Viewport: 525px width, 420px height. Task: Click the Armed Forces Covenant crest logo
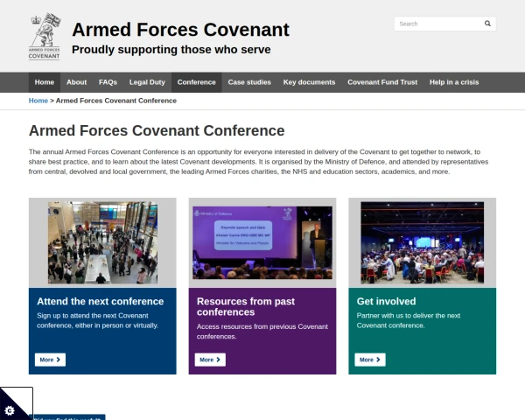45,36
